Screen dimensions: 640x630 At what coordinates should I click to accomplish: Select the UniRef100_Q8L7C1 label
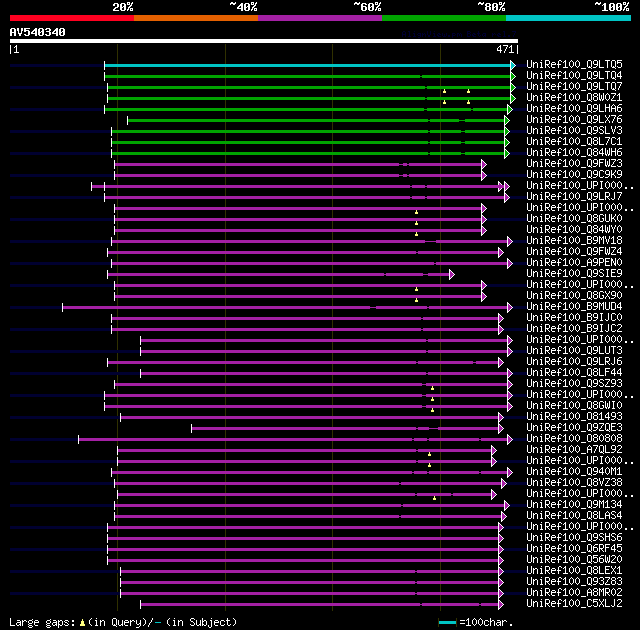(x=574, y=142)
